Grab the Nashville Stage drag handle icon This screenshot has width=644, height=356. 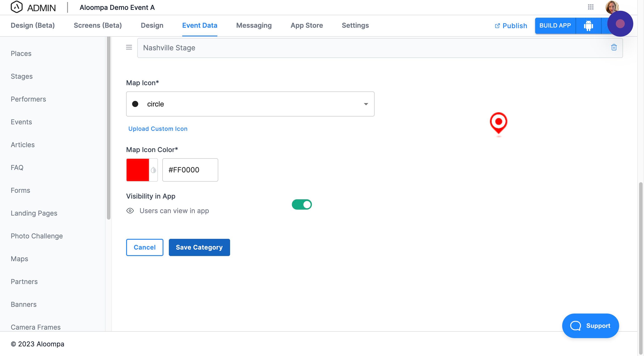129,47
